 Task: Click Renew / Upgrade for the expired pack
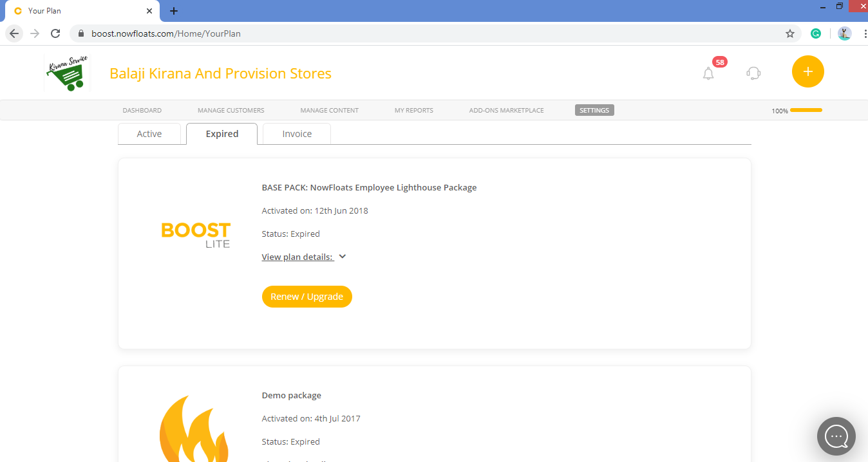point(307,296)
